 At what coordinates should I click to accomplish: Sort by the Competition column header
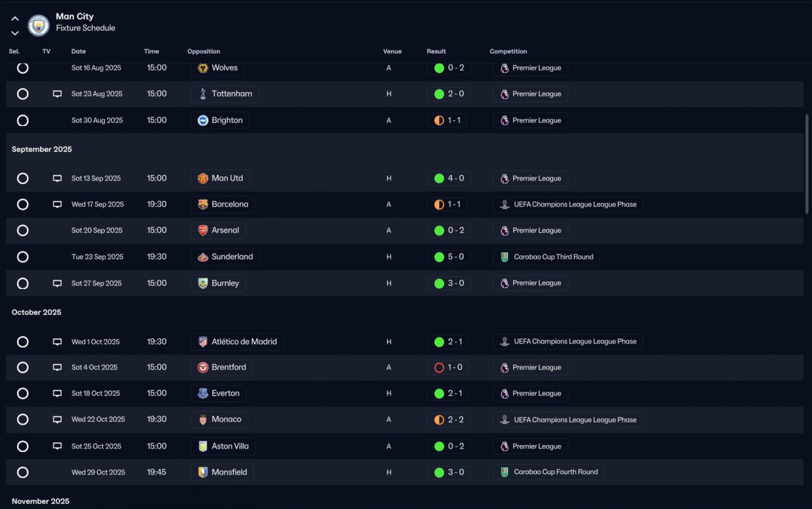pos(508,51)
